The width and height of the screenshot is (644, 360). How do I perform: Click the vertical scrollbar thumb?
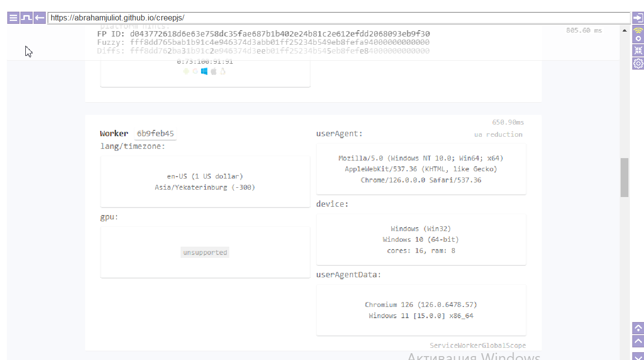click(625, 177)
